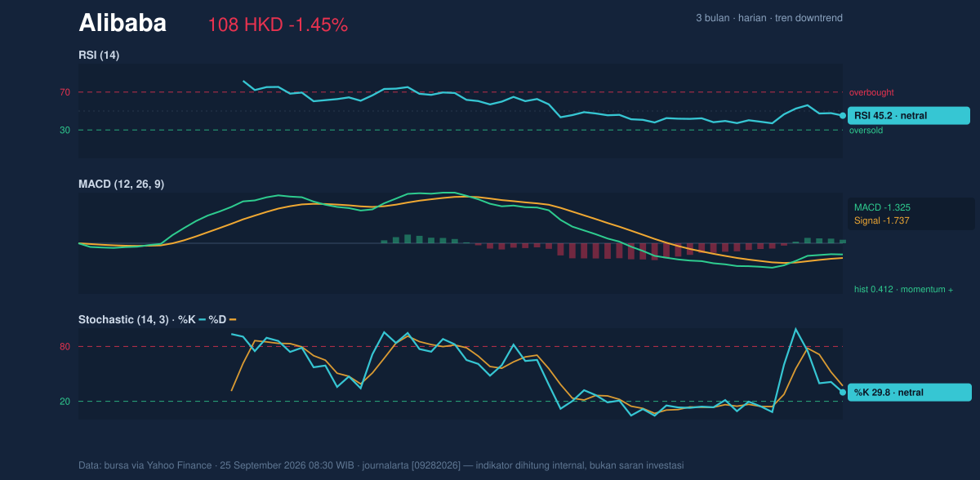Click the price 108 HKD -1.45%

(x=278, y=25)
